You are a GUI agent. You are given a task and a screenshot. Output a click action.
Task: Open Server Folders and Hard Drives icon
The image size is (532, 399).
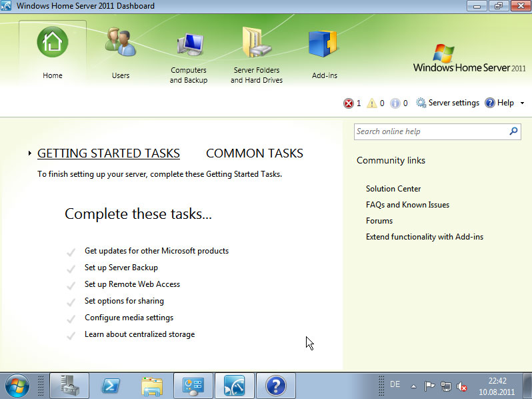coord(257,43)
